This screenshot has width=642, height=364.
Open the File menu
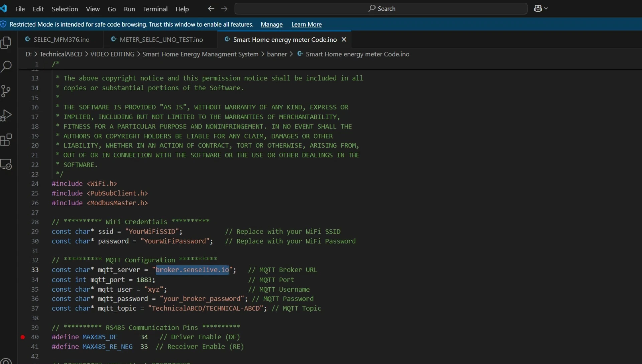tap(20, 9)
